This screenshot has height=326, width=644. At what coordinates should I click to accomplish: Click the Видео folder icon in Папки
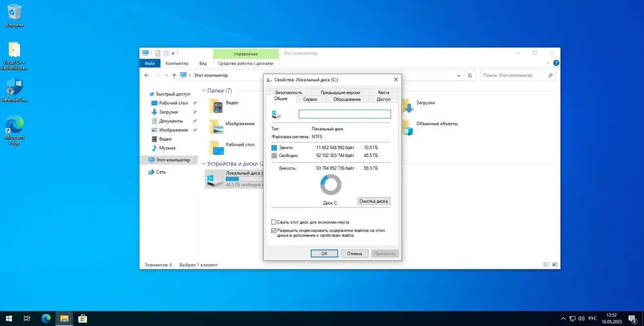(x=216, y=106)
